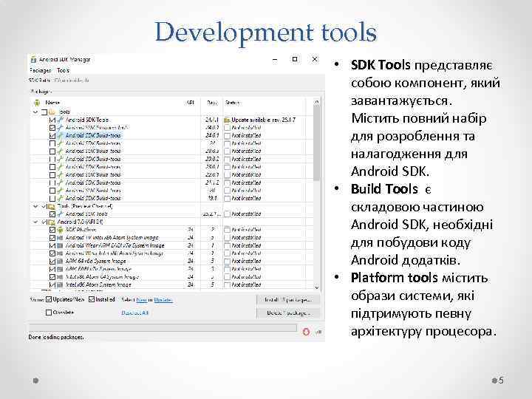
Task: Click the Status column header
Action: [233, 103]
